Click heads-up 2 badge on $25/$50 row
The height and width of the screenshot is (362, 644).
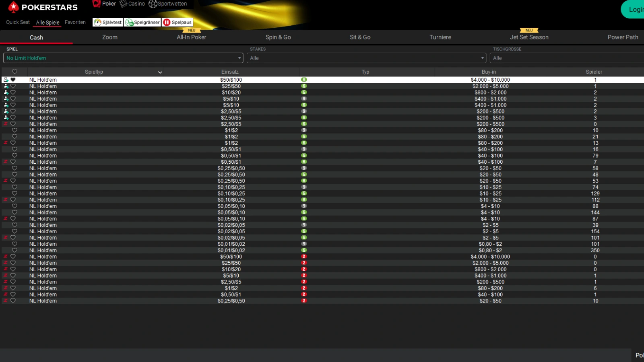click(304, 263)
